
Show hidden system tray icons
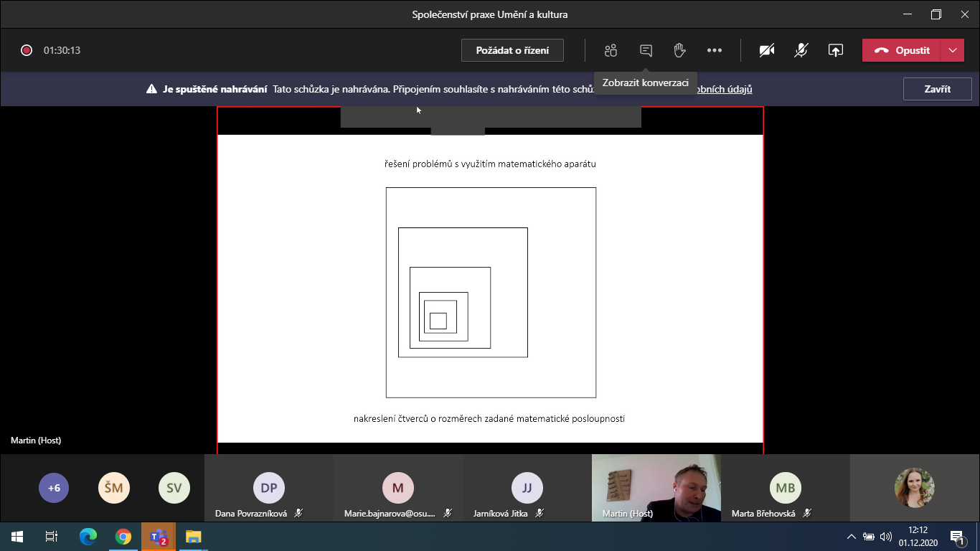click(x=852, y=537)
